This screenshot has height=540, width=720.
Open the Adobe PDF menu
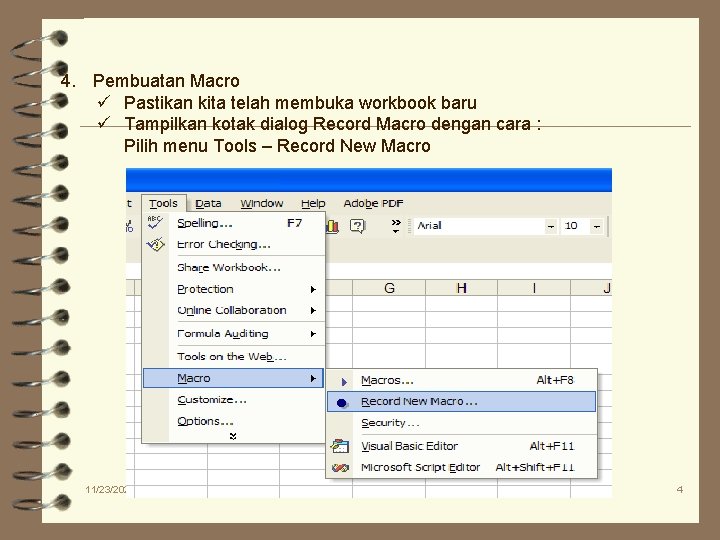373,203
